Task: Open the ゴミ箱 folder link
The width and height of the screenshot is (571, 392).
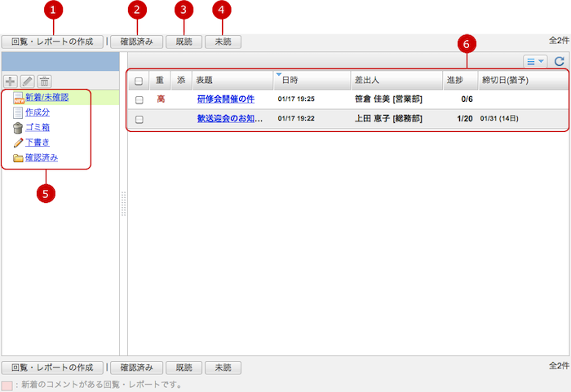Action: pyautogui.click(x=38, y=127)
